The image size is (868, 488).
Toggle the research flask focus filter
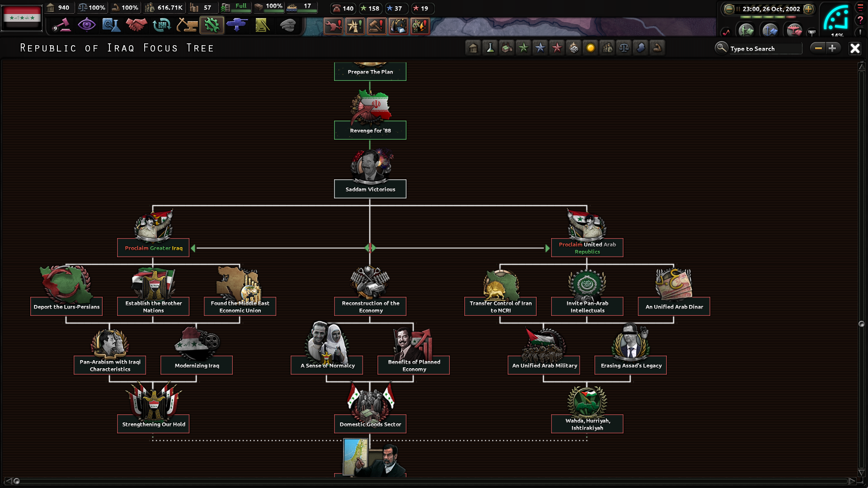click(490, 48)
